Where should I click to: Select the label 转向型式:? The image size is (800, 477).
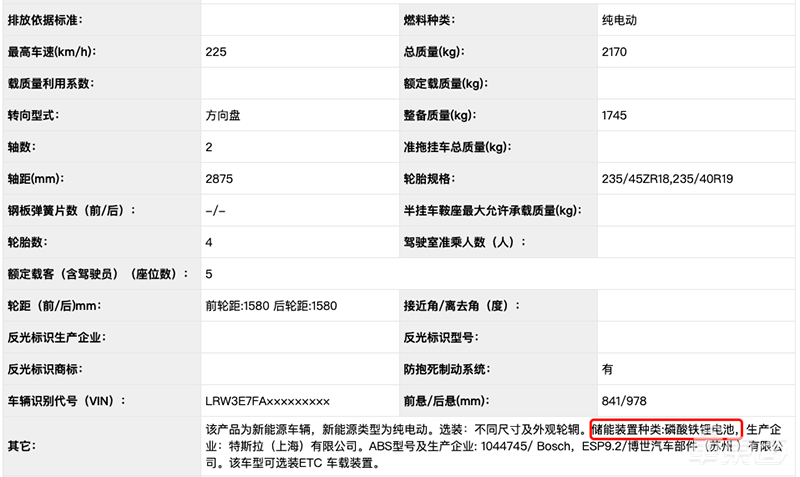(x=33, y=115)
